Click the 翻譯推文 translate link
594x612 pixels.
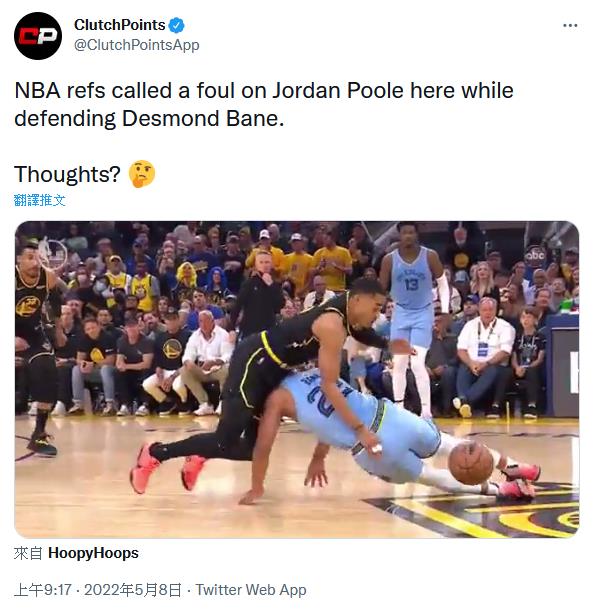click(x=39, y=200)
